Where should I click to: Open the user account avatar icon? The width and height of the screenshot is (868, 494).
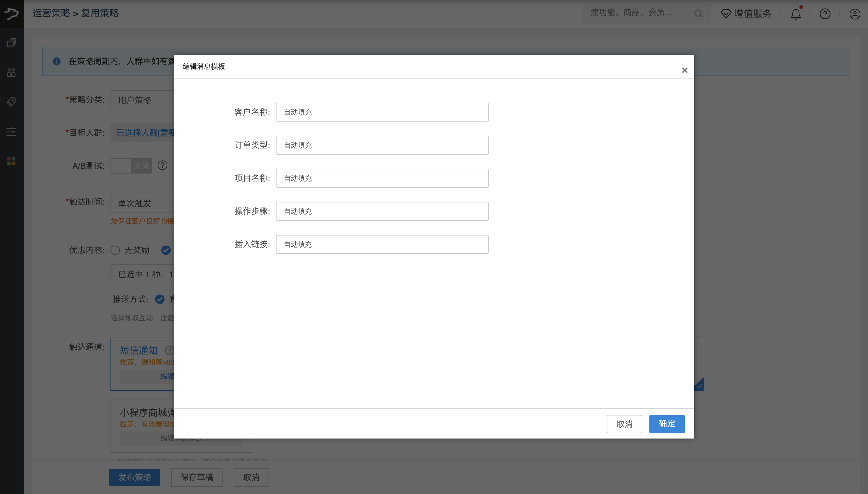pyautogui.click(x=854, y=14)
